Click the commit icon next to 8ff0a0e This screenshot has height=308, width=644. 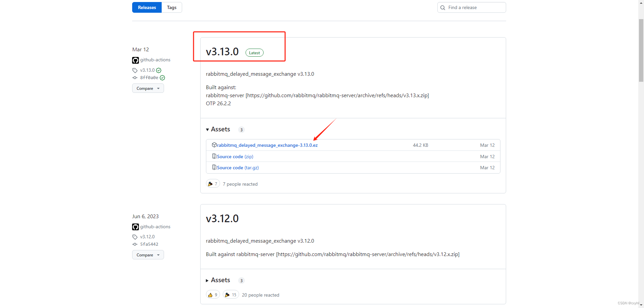tap(135, 78)
